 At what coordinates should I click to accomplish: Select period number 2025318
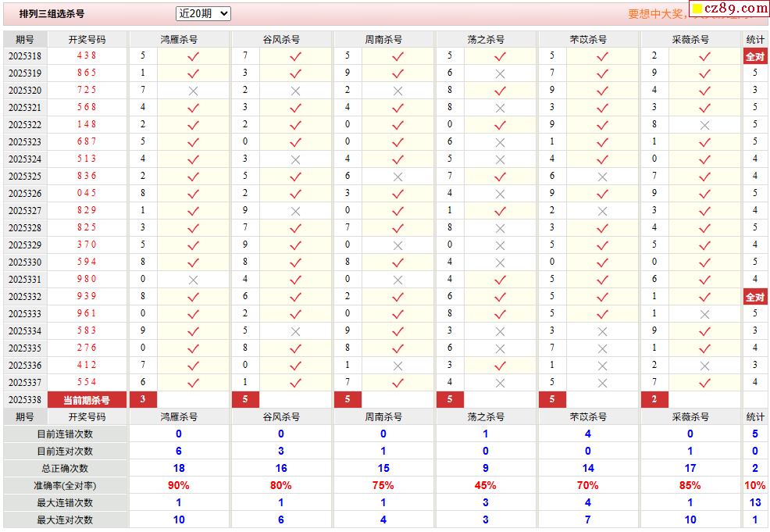tap(25, 56)
